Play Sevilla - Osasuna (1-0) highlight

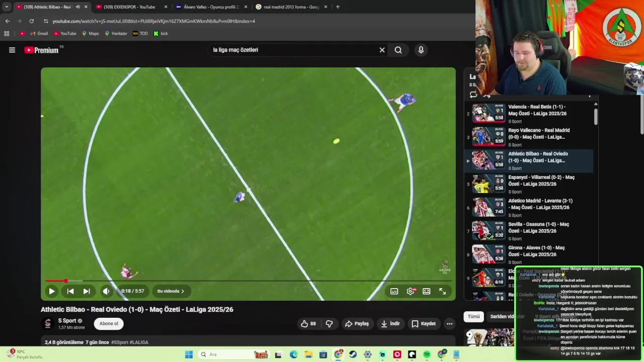coord(528,231)
